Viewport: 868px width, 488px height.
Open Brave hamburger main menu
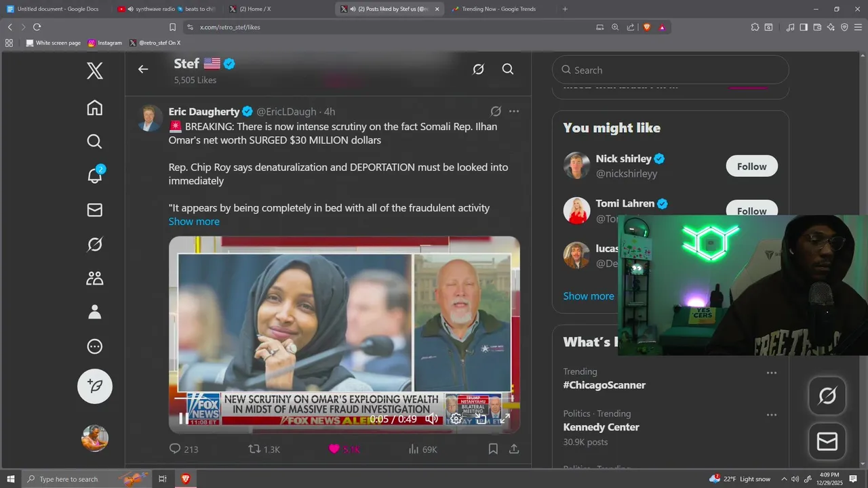[858, 27]
